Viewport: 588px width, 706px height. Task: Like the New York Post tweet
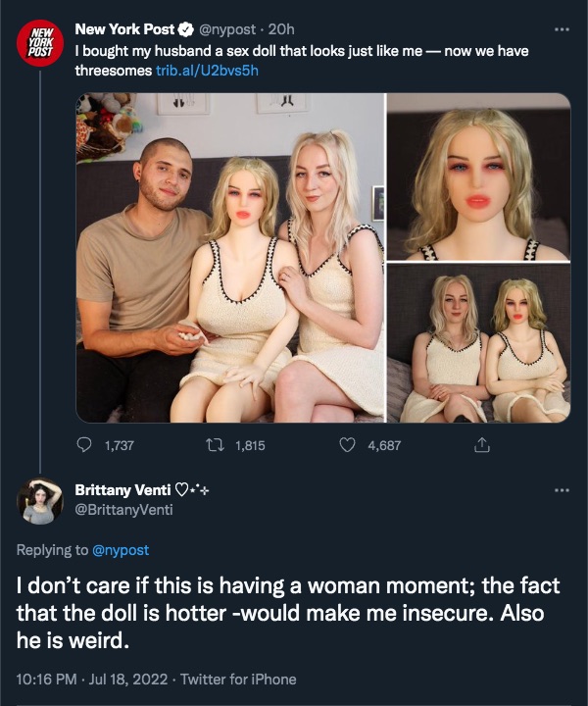[x=347, y=445]
